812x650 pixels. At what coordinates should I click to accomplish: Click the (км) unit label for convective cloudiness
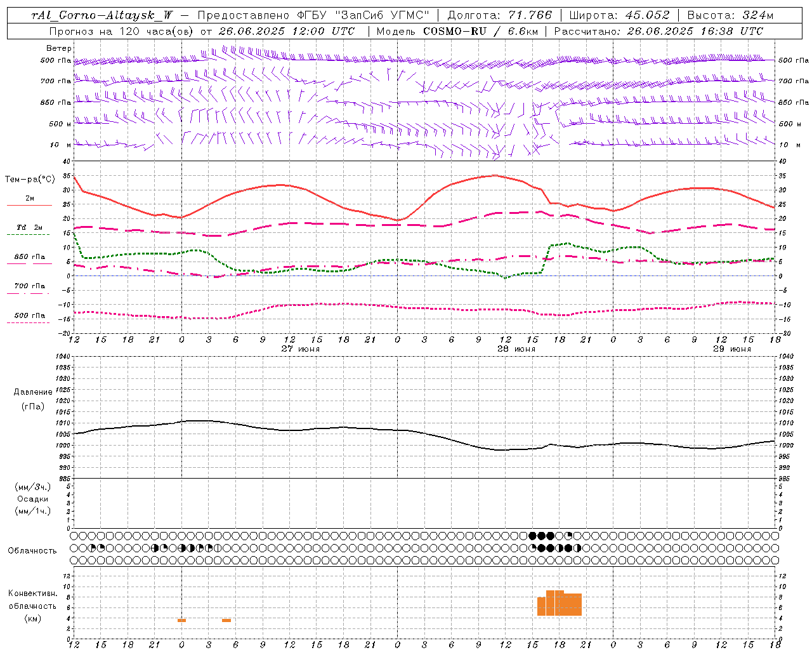point(33,618)
